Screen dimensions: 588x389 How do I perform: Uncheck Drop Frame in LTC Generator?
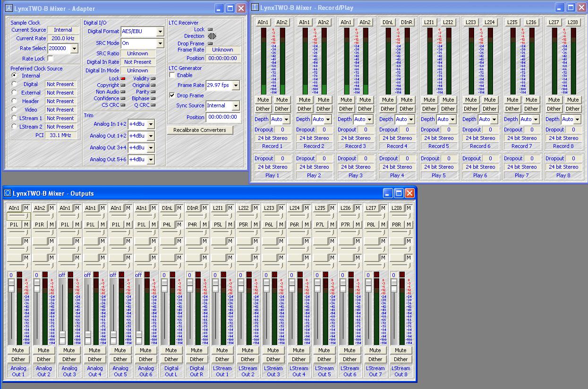(172, 95)
